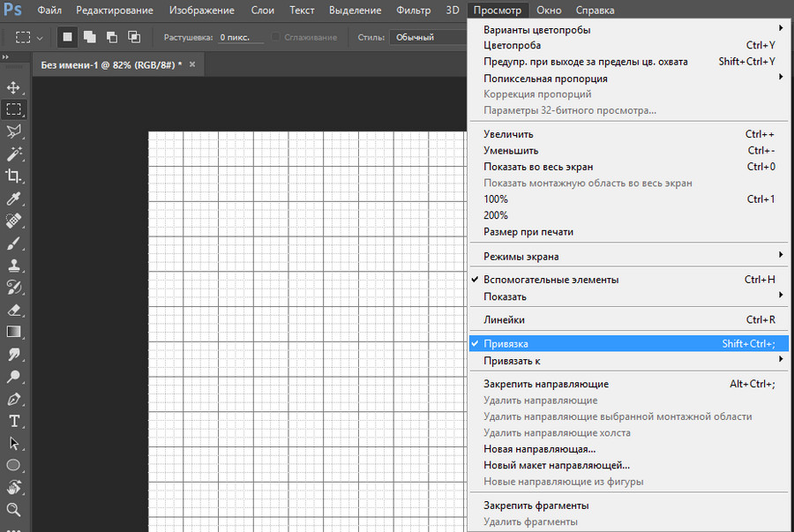Choose Новая направляющая...

(x=629, y=449)
